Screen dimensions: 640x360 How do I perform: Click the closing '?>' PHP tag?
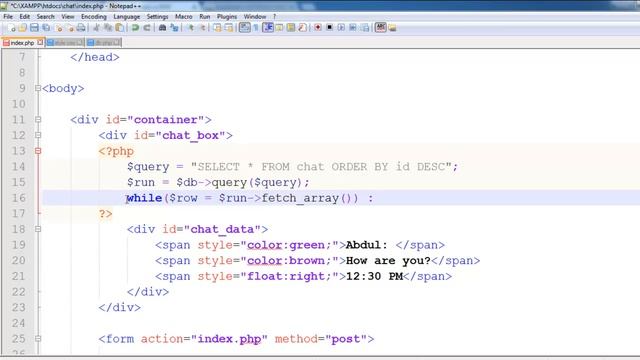[x=105, y=213]
